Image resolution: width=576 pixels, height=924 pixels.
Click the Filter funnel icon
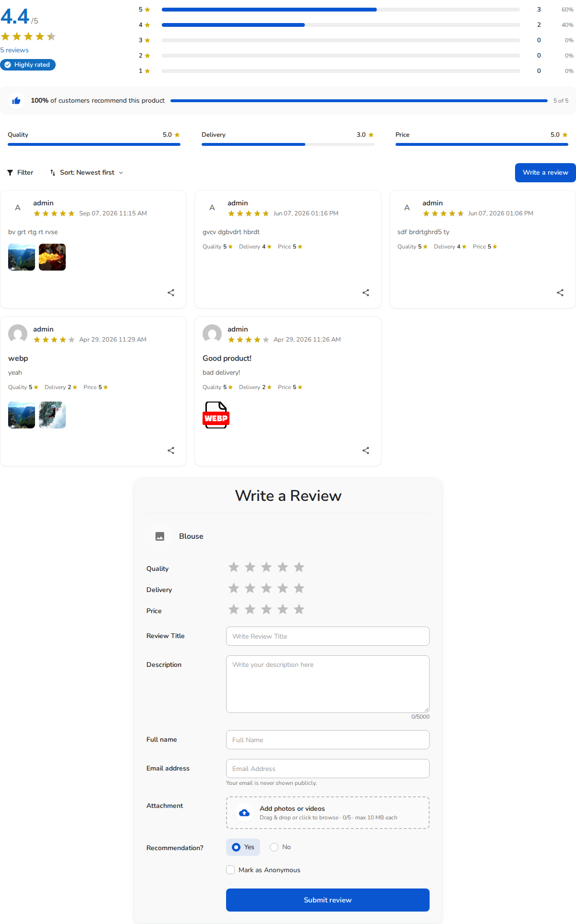pyautogui.click(x=10, y=173)
